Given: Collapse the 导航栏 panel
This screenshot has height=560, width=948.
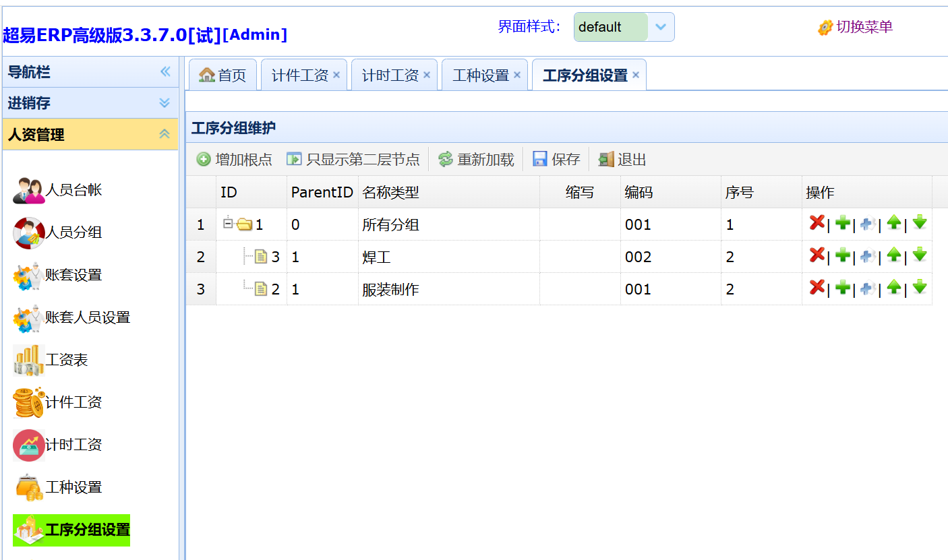Looking at the screenshot, I should point(165,72).
